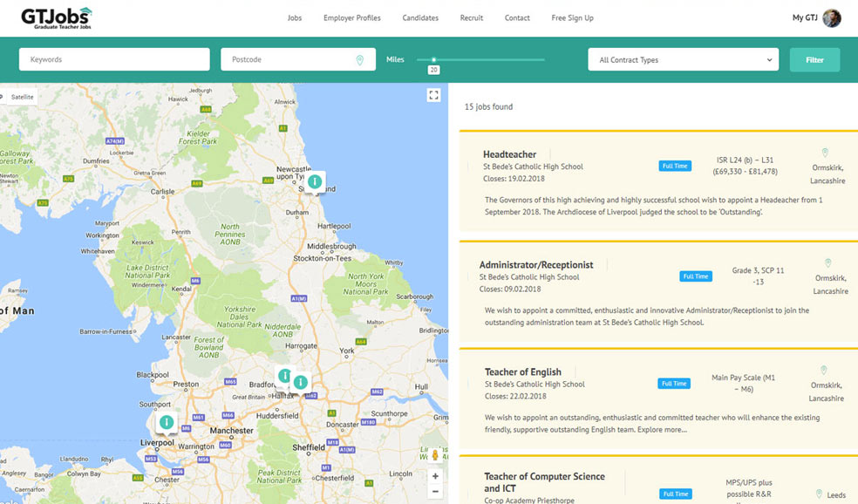Zoom in on the map
This screenshot has height=504, width=858.
click(x=435, y=476)
